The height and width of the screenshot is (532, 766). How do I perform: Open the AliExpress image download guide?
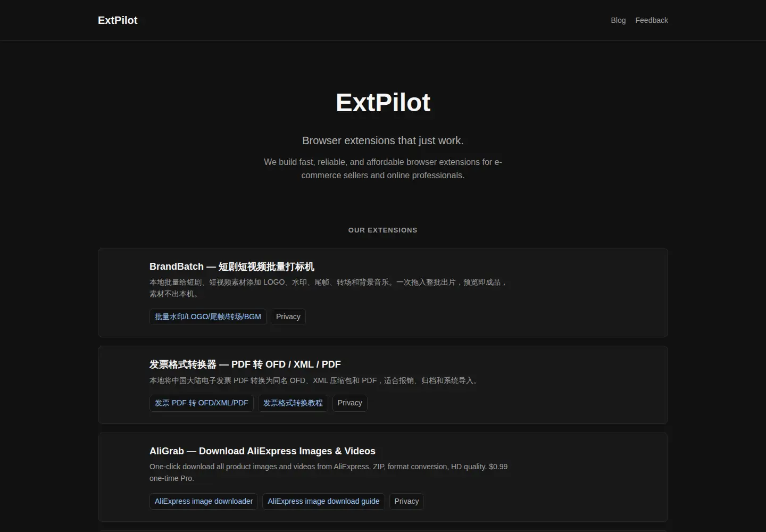pyautogui.click(x=323, y=501)
